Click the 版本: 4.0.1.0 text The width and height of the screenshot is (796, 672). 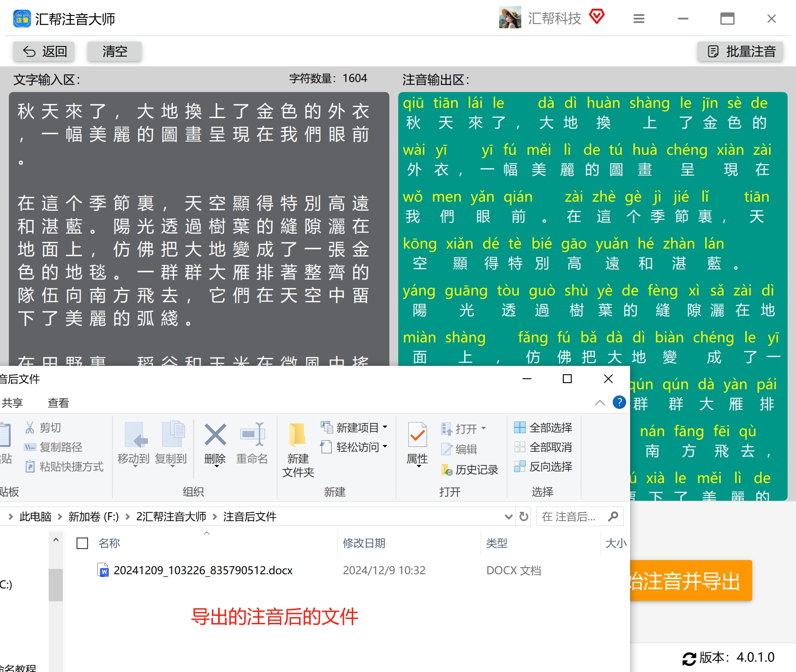pyautogui.click(x=737, y=657)
